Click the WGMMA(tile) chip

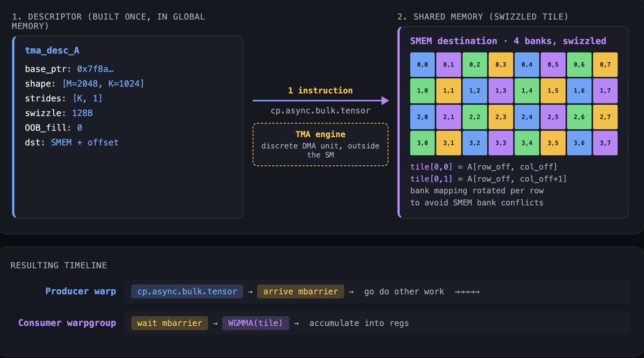point(255,323)
